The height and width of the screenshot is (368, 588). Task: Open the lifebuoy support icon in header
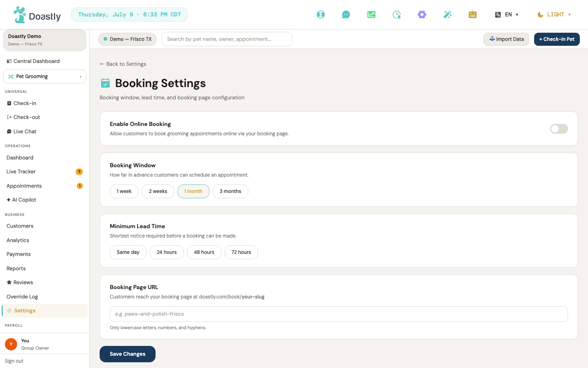(x=321, y=15)
